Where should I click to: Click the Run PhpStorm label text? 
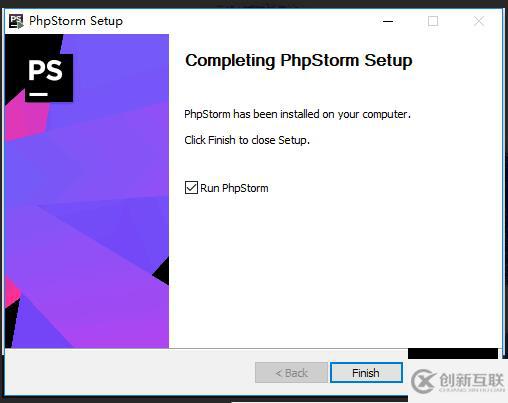coord(234,188)
